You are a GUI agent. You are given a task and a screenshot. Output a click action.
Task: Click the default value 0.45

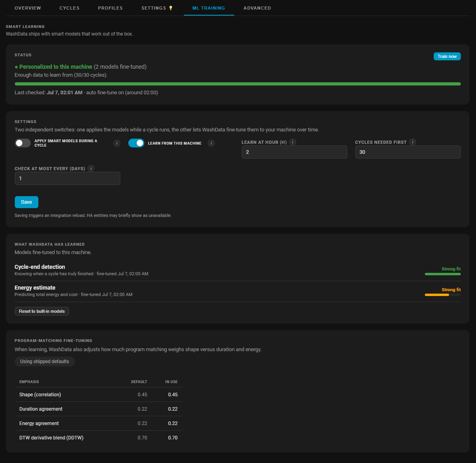(x=142, y=394)
